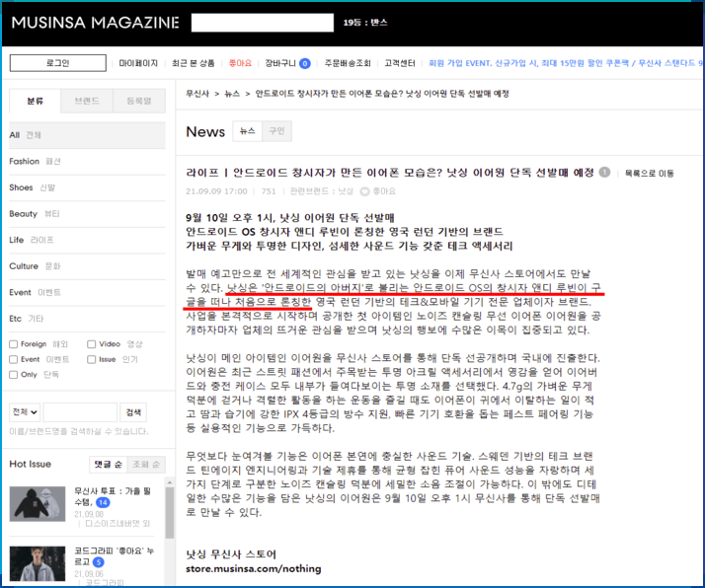Click the view count 751
This screenshot has width=705, height=588.
[x=269, y=191]
